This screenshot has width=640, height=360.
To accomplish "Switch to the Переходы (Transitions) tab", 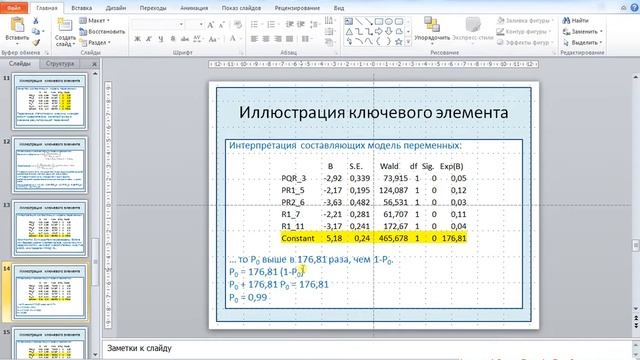I will point(153,8).
